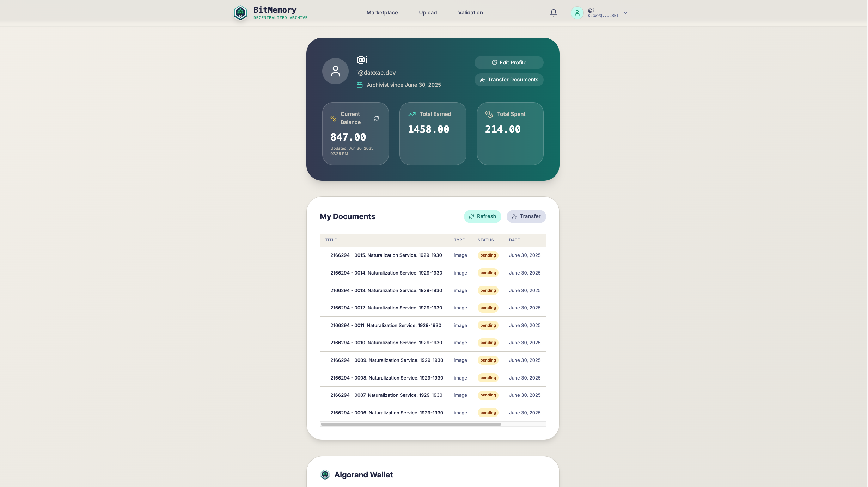The height and width of the screenshot is (487, 868).
Task: Open document 2166294 - 0015 Naturalization Service
Action: 386,255
